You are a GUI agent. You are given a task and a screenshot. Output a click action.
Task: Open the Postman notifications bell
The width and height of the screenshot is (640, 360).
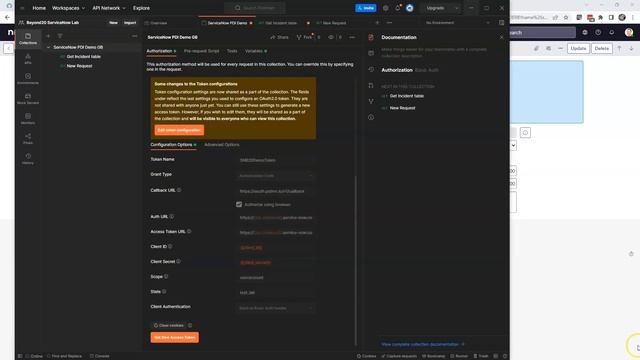click(x=398, y=8)
